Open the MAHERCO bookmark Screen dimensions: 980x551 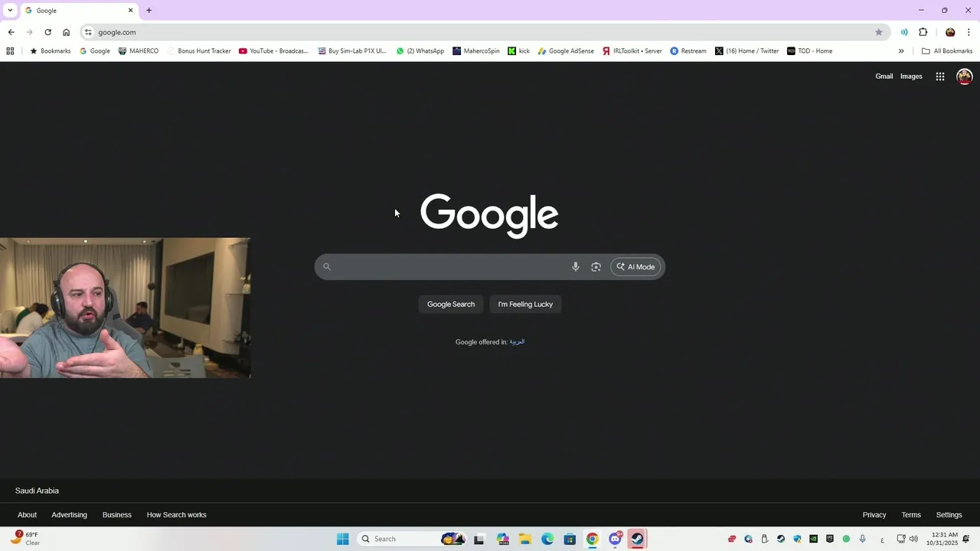139,51
